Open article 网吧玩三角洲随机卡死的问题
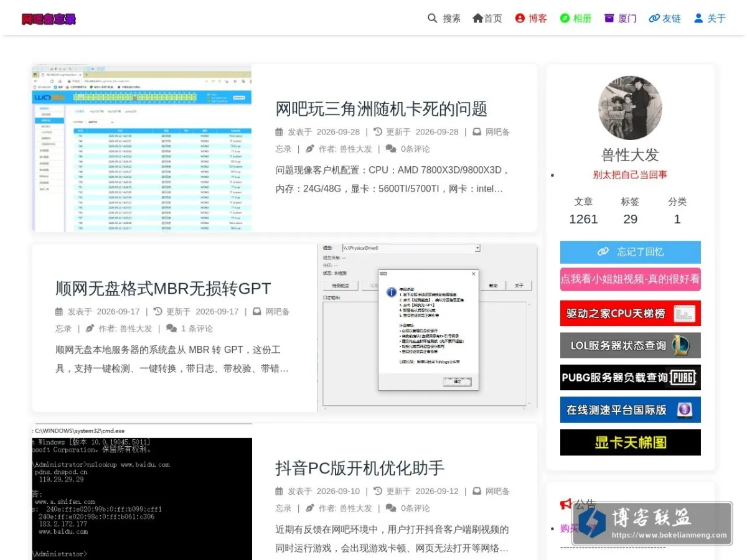This screenshot has height=560, width=747. pos(381,109)
